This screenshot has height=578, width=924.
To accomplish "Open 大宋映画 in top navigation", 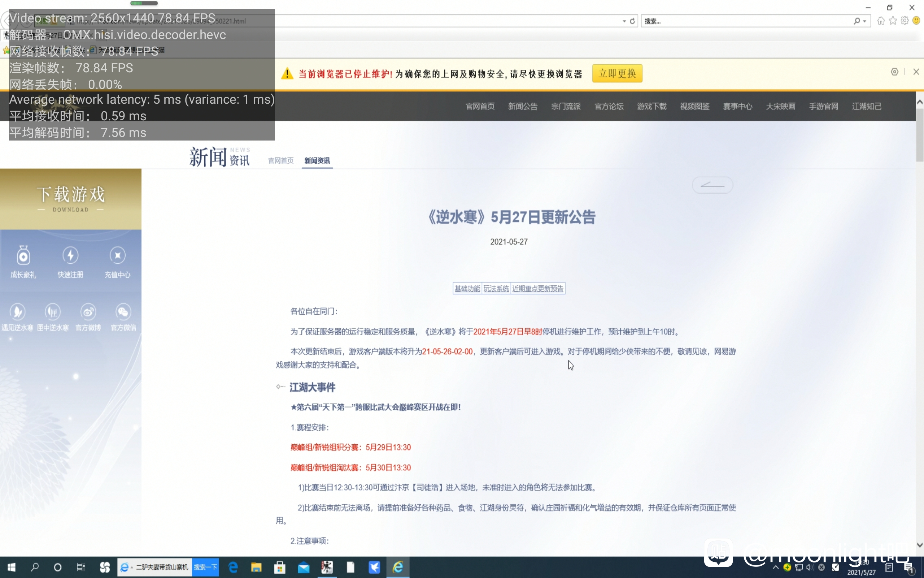I will tap(781, 106).
